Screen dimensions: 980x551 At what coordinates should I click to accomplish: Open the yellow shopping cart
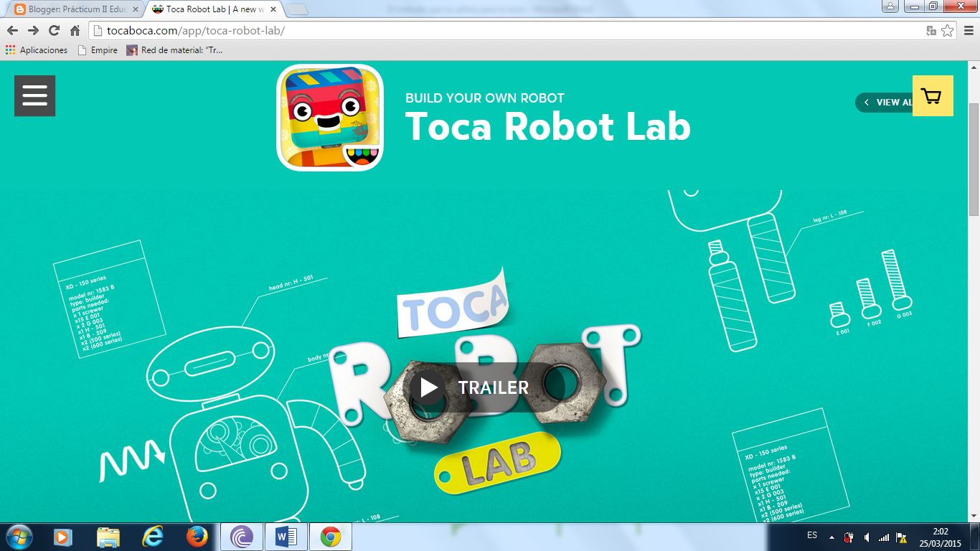pos(933,95)
